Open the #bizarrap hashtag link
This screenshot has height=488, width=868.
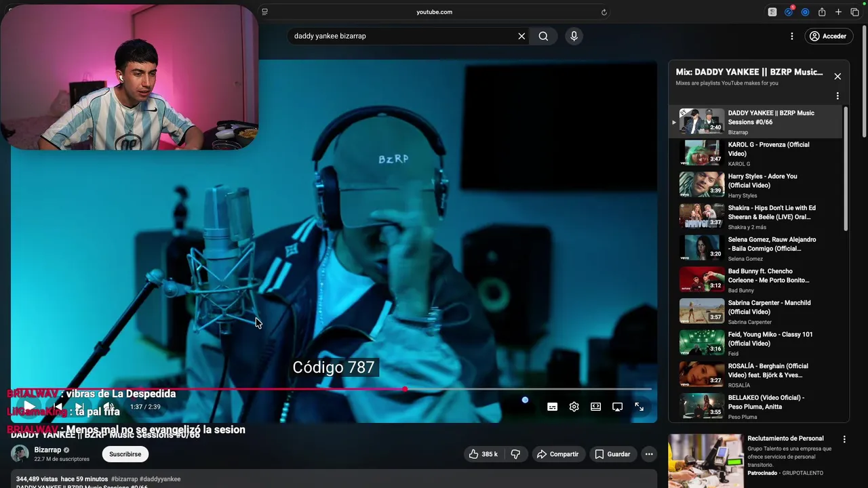click(124, 479)
